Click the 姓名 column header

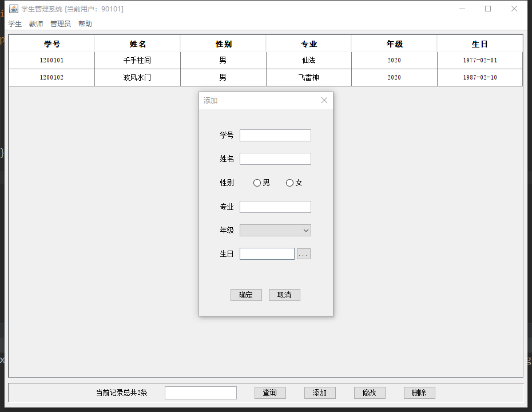[137, 44]
